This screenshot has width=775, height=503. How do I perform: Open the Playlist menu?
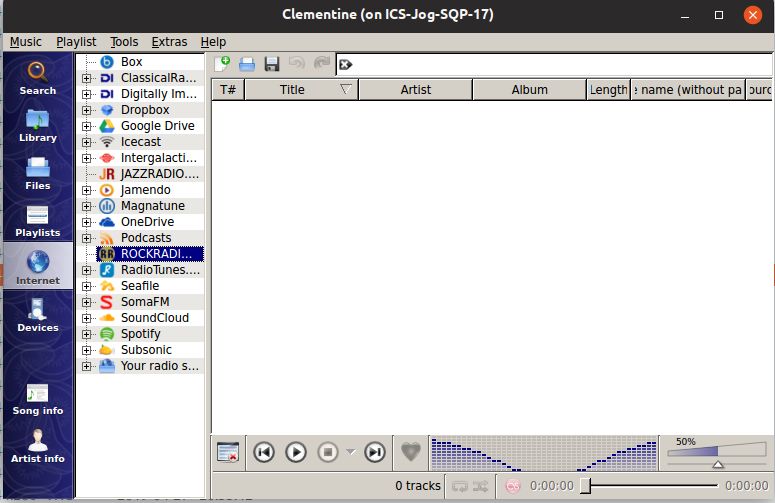(76, 42)
